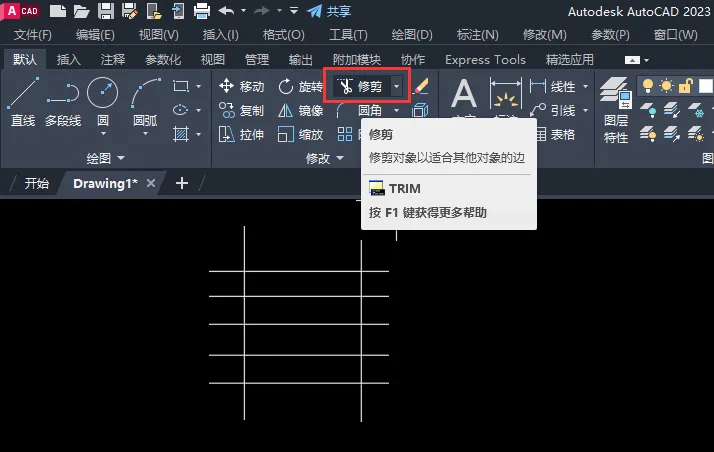
Task: Click Save to Web & Mobile icon
Action: coord(178,10)
